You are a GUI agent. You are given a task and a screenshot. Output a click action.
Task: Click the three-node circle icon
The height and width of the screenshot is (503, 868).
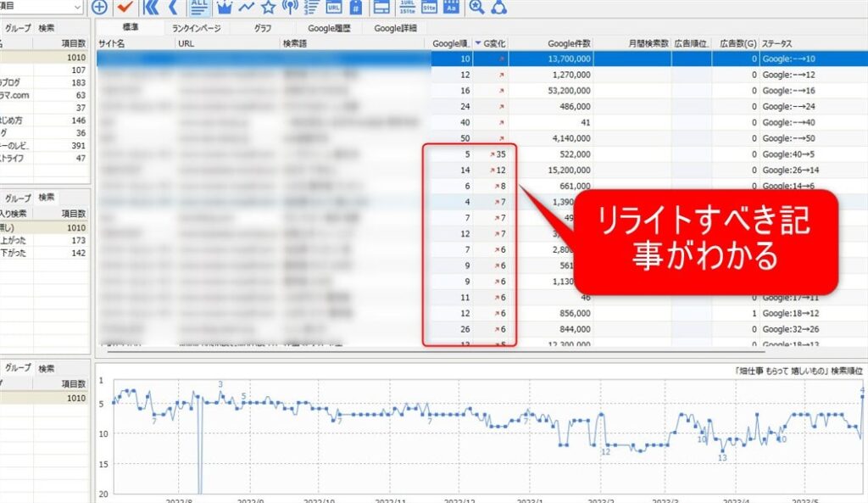point(498,7)
